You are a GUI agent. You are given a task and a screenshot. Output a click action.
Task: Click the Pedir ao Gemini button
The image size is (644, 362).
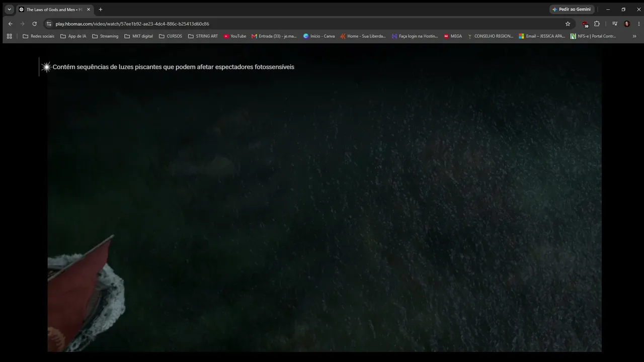pyautogui.click(x=572, y=10)
